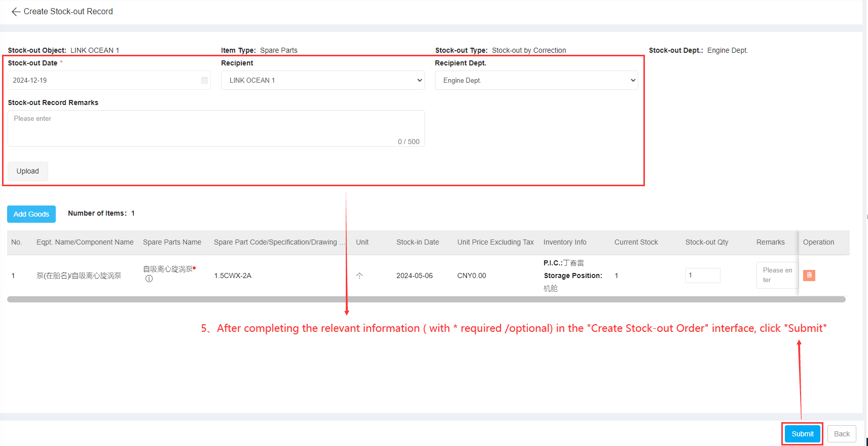Open the Recipient dropdown showing LINK OCEAN 1
This screenshot has height=446, width=868.
(323, 80)
